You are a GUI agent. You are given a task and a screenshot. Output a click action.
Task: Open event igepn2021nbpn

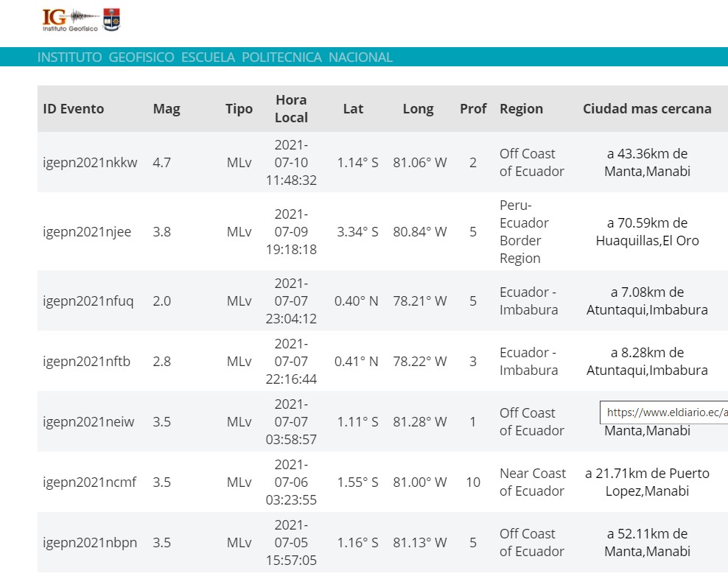click(90, 542)
